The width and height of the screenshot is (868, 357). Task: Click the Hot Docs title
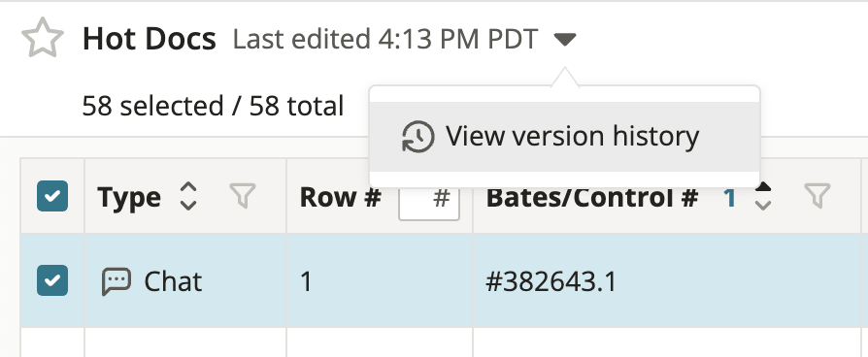pyautogui.click(x=149, y=40)
